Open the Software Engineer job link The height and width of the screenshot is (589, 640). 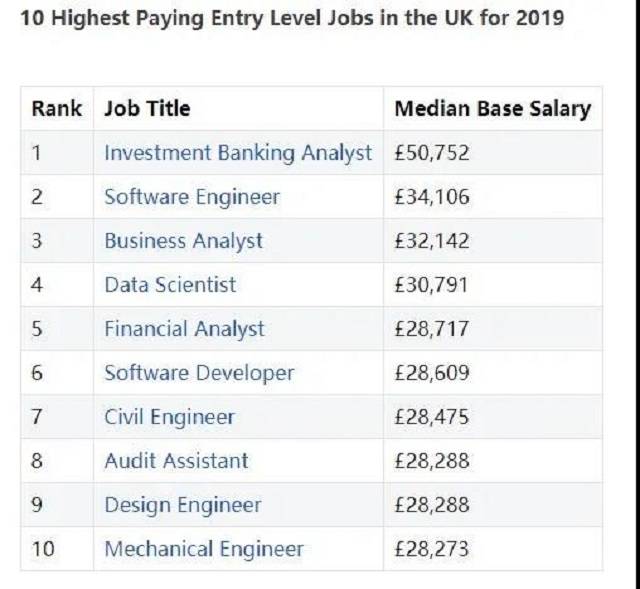point(192,197)
